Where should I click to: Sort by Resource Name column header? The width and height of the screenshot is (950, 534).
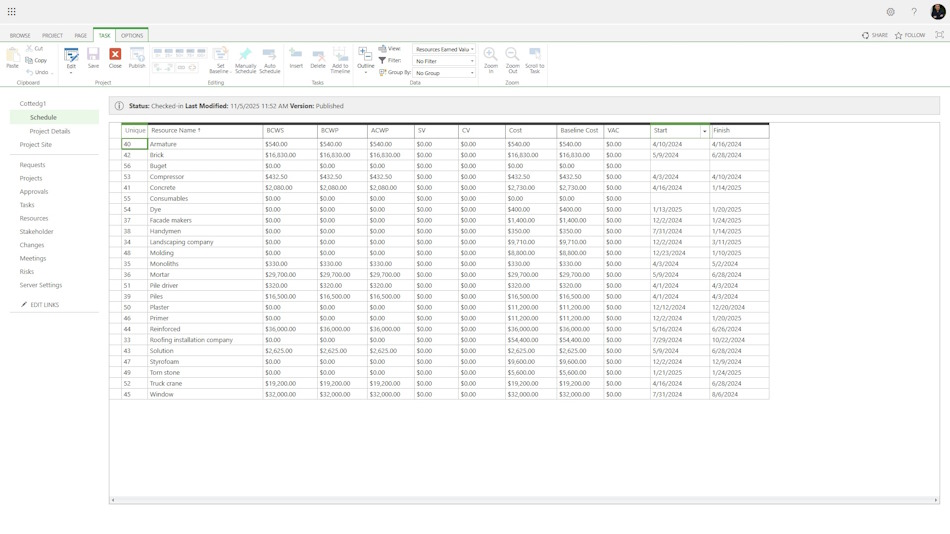click(205, 130)
